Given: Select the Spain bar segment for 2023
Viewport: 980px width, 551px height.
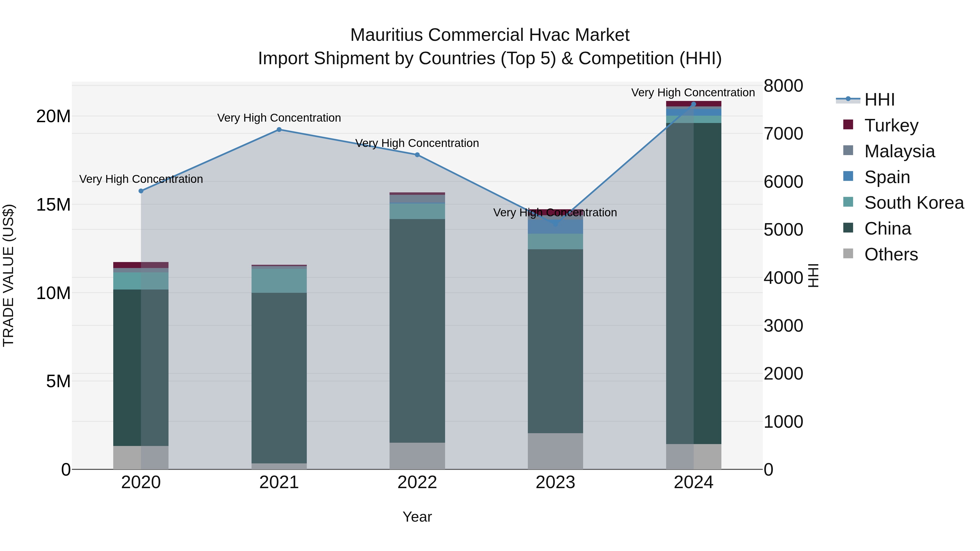Looking at the screenshot, I should tap(555, 227).
